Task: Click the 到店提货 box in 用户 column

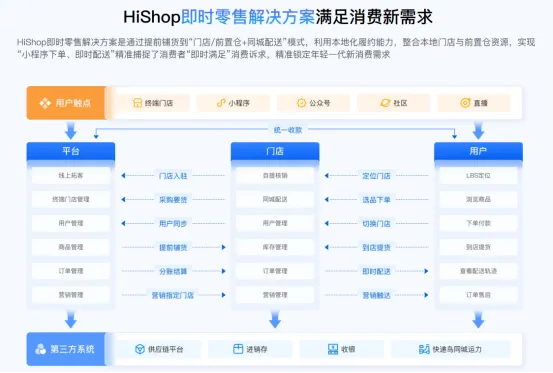Action: [x=478, y=247]
